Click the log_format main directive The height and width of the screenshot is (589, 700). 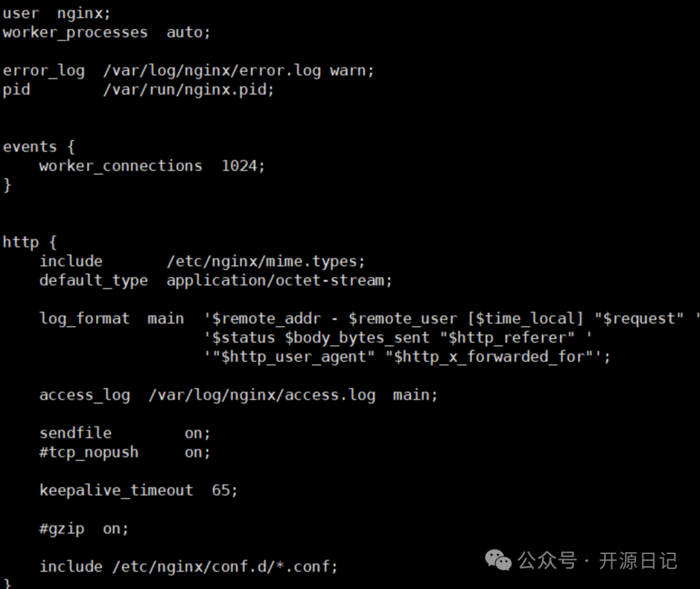click(111, 318)
